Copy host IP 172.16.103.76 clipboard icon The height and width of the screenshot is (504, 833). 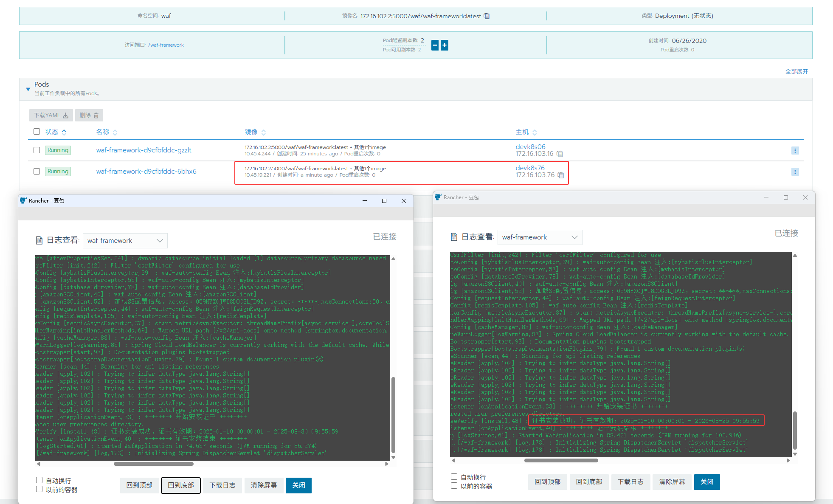[560, 175]
